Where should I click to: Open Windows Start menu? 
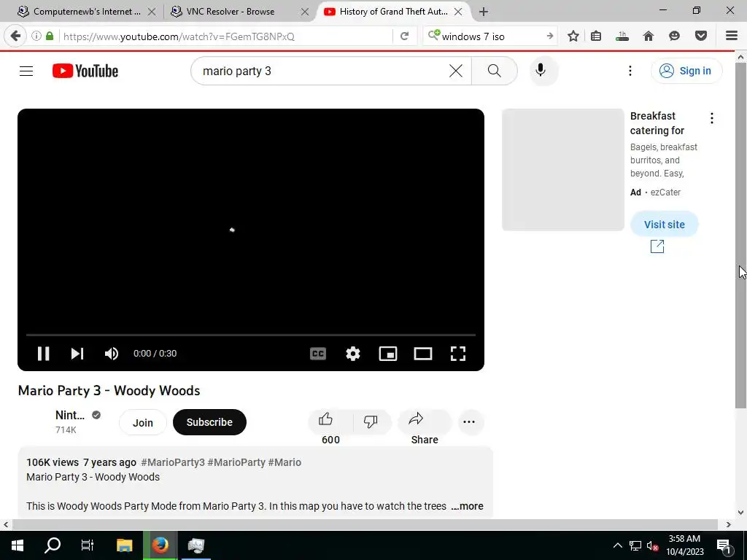pos(18,545)
